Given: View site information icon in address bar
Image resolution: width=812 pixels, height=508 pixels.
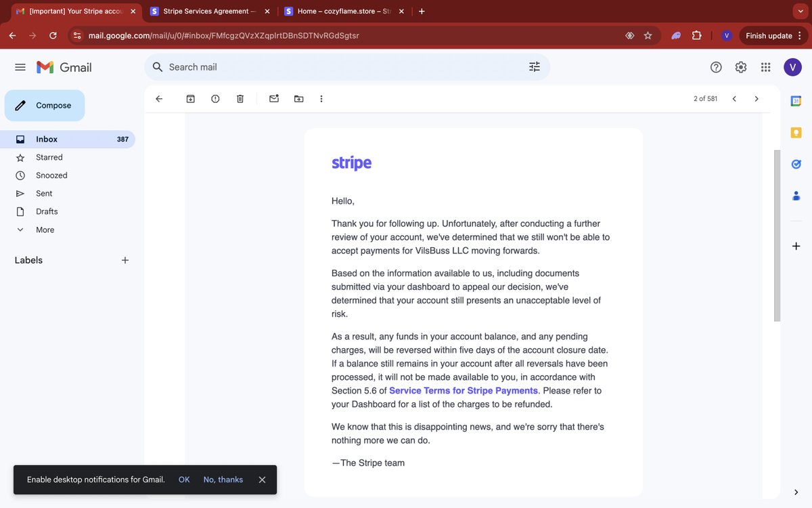Looking at the screenshot, I should 77,35.
